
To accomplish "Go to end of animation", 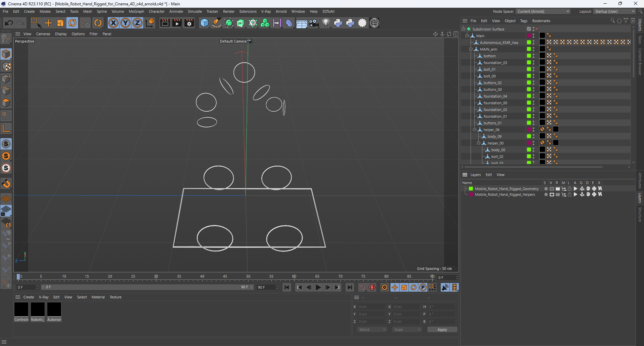I will (x=350, y=287).
